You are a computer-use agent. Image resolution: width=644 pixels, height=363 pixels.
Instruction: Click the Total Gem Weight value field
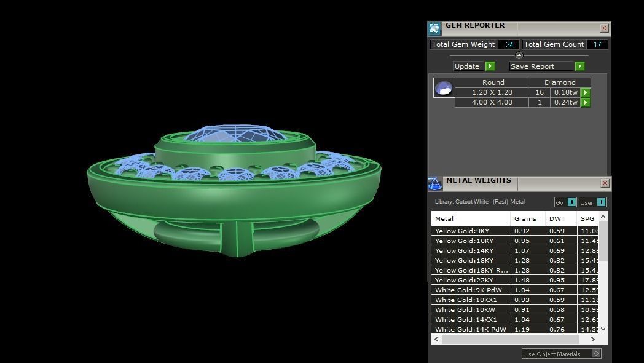click(x=509, y=44)
